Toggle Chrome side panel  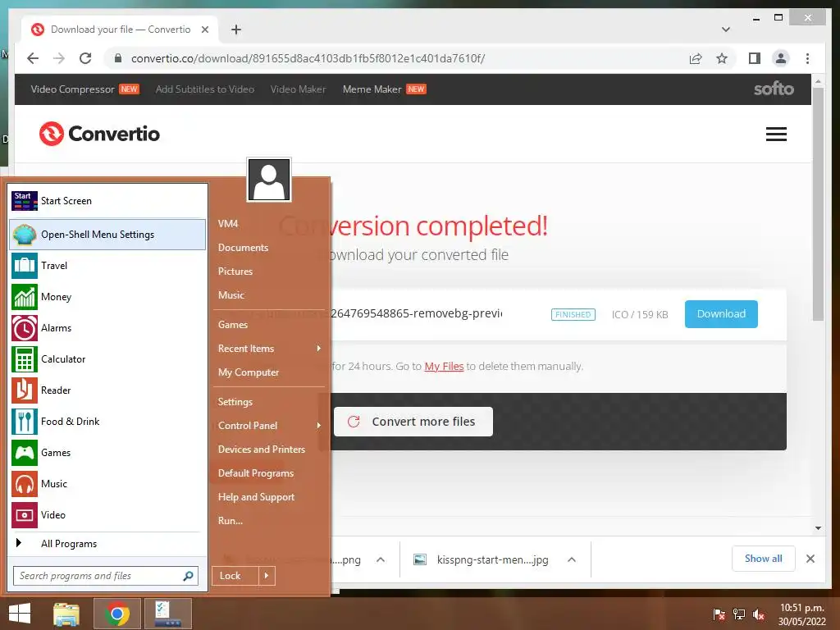[x=755, y=58]
